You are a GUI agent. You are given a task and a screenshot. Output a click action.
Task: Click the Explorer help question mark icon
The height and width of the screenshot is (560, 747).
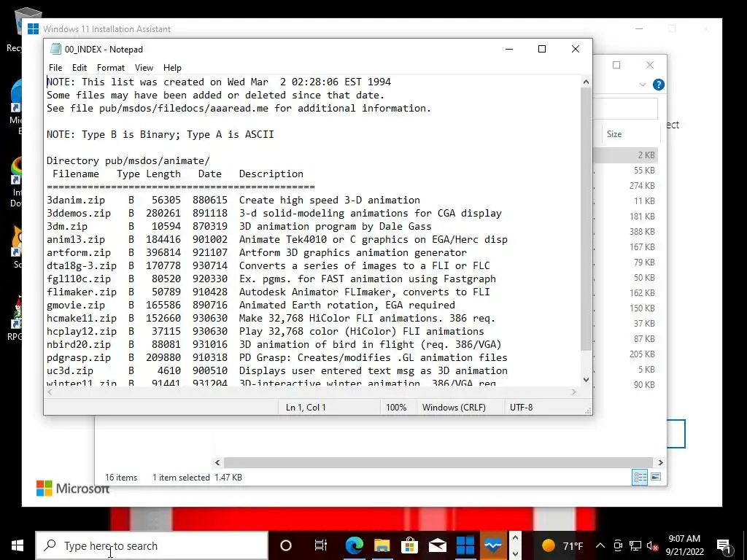659,85
